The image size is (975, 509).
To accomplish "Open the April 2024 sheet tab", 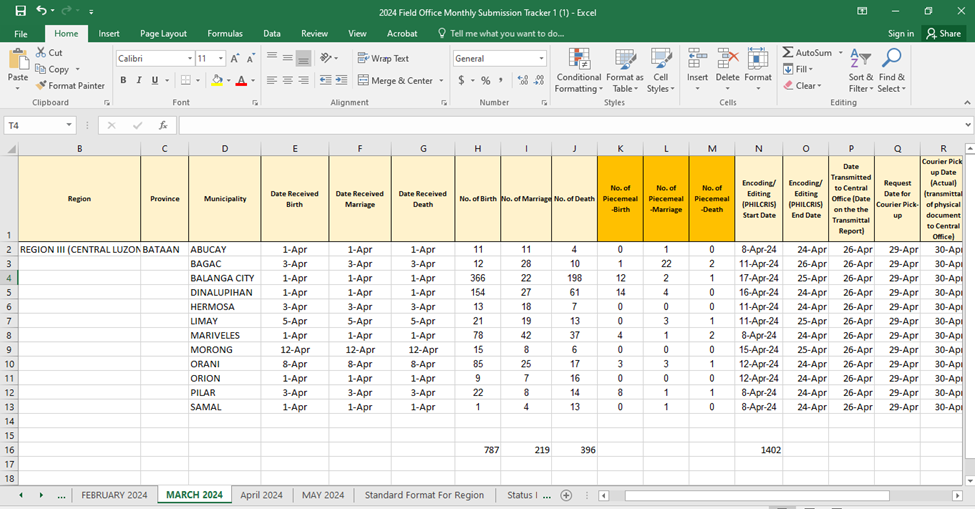I will (263, 495).
